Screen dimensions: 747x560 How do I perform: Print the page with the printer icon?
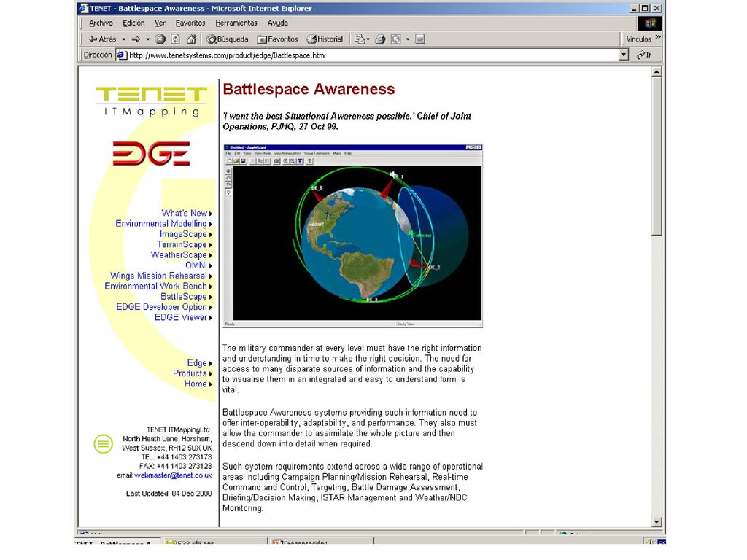coord(380,39)
